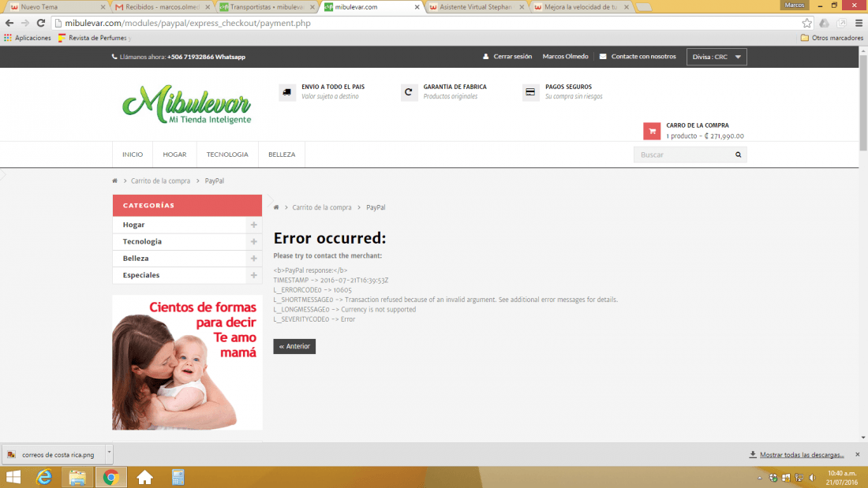Select BELLEZA in navigation menu
The height and width of the screenshot is (488, 868).
[x=282, y=155]
